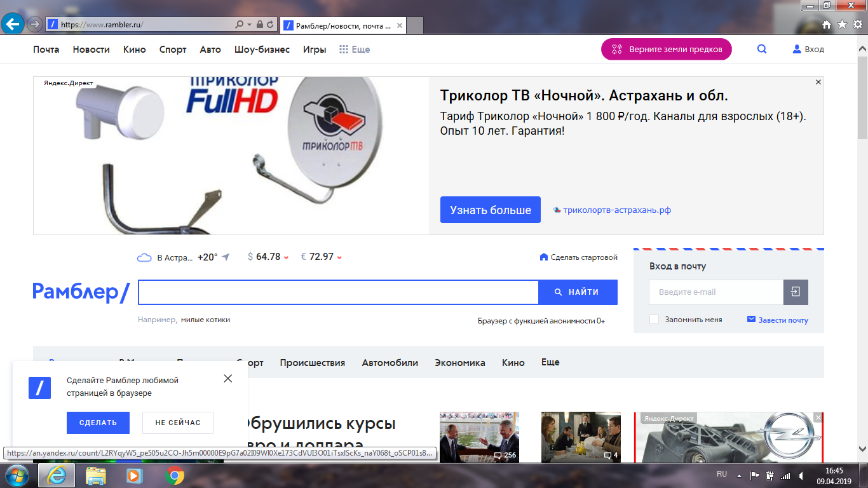This screenshot has width=868, height=488.
Task: Open Браузер с функцией анонимности link
Action: 541,321
